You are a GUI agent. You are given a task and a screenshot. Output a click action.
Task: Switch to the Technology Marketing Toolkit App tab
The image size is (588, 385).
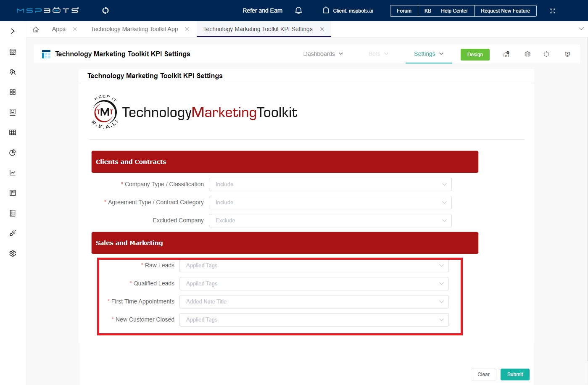tap(134, 29)
